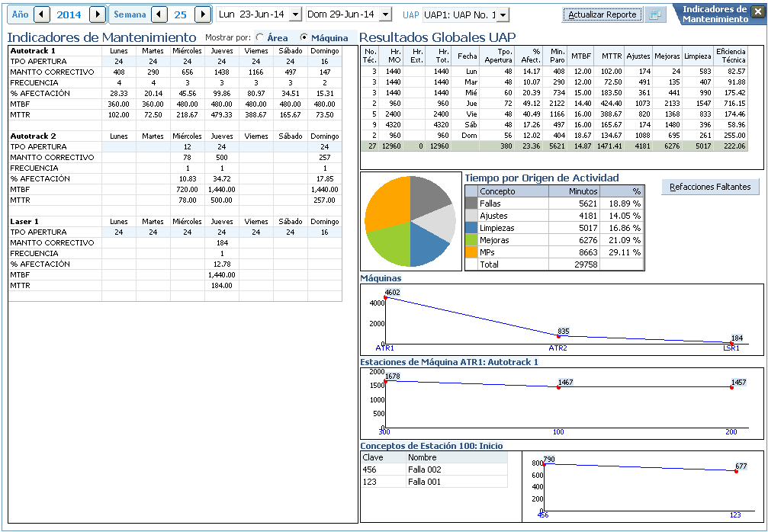Go to previous week with Semana left arrow
Image resolution: width=768 pixels, height=532 pixels.
point(159,14)
